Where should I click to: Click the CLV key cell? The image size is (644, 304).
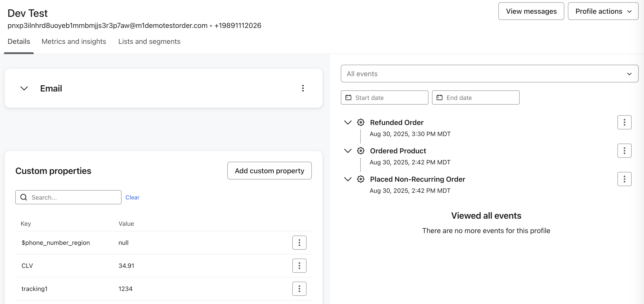point(27,266)
